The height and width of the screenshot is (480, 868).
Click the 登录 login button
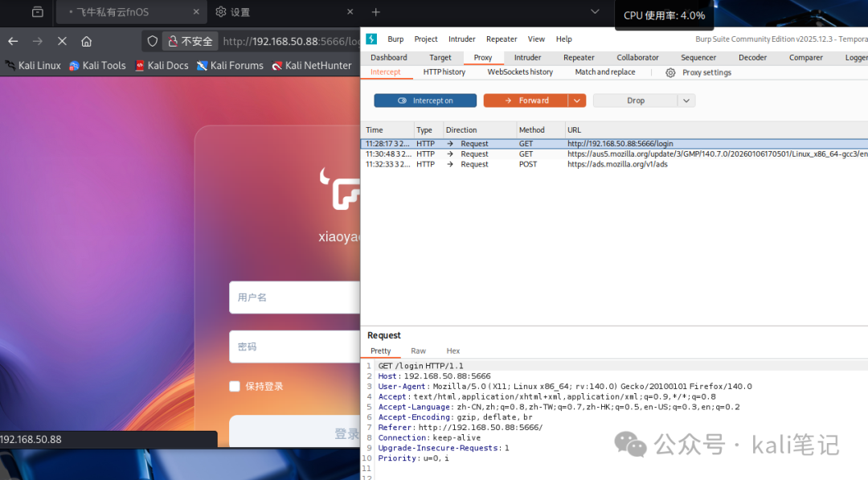click(346, 432)
